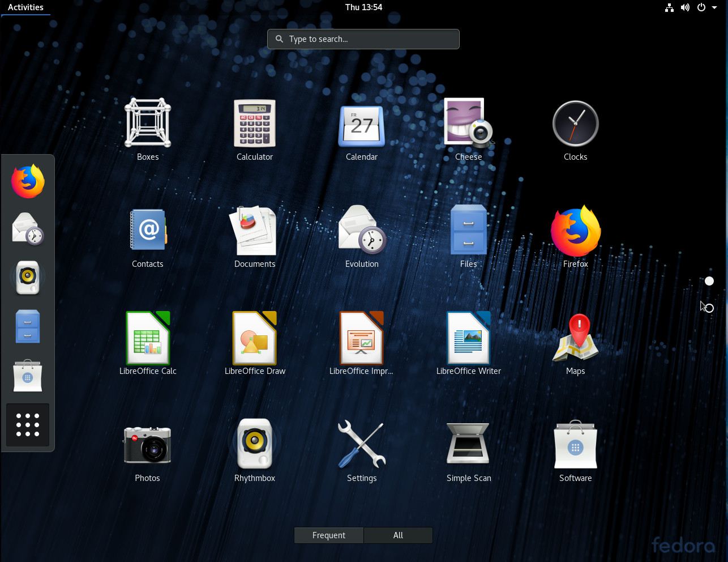Open the Calculator app

tap(255, 130)
